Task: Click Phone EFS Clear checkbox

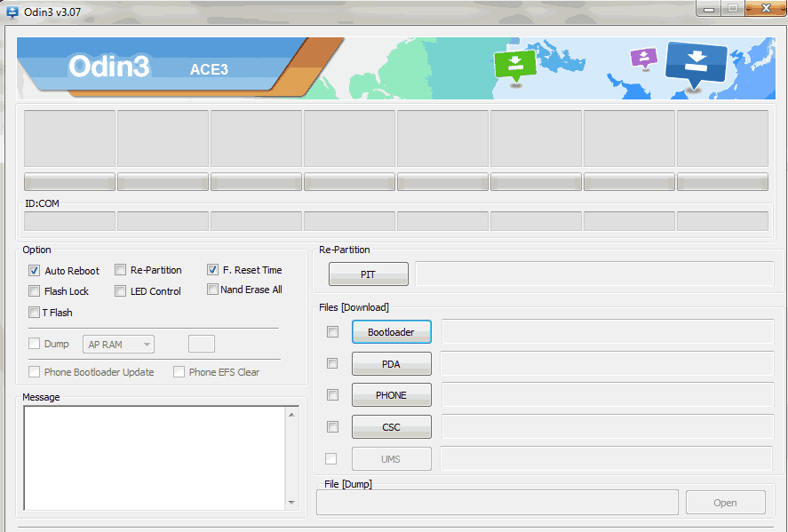Action: [x=179, y=372]
